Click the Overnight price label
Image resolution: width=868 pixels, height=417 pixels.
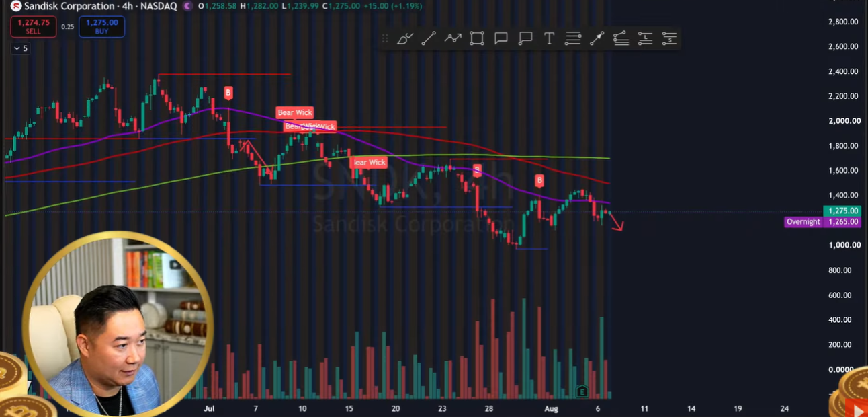(804, 222)
